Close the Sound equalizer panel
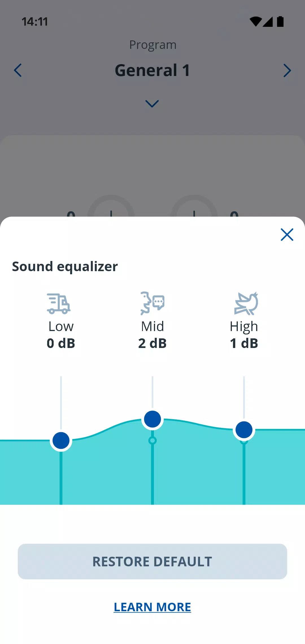305x644 pixels. [287, 234]
